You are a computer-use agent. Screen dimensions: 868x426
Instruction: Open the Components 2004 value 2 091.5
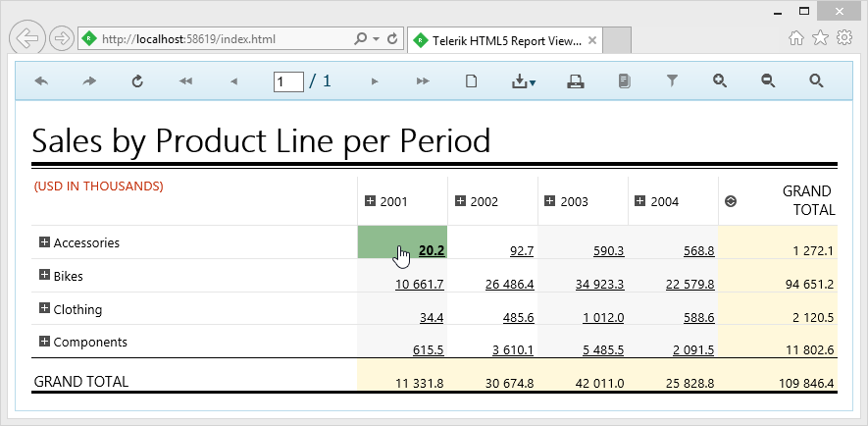pyautogui.click(x=693, y=350)
